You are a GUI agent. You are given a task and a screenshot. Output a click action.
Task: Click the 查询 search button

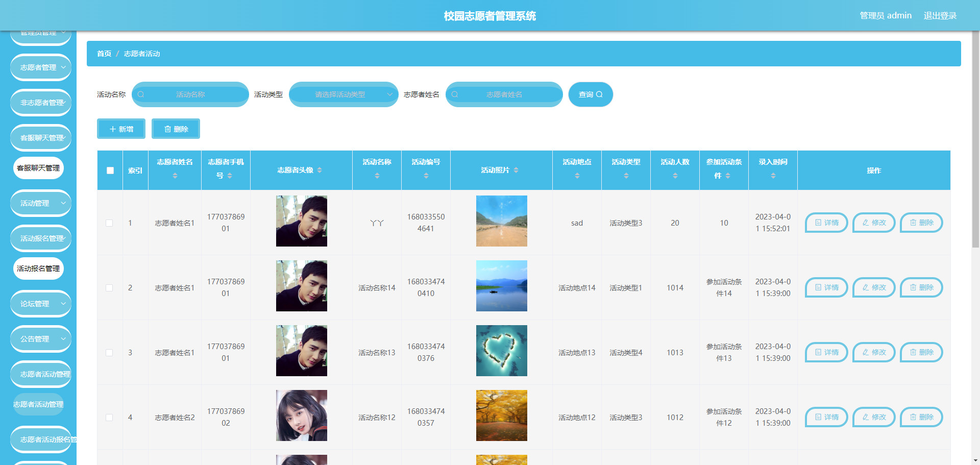click(591, 94)
